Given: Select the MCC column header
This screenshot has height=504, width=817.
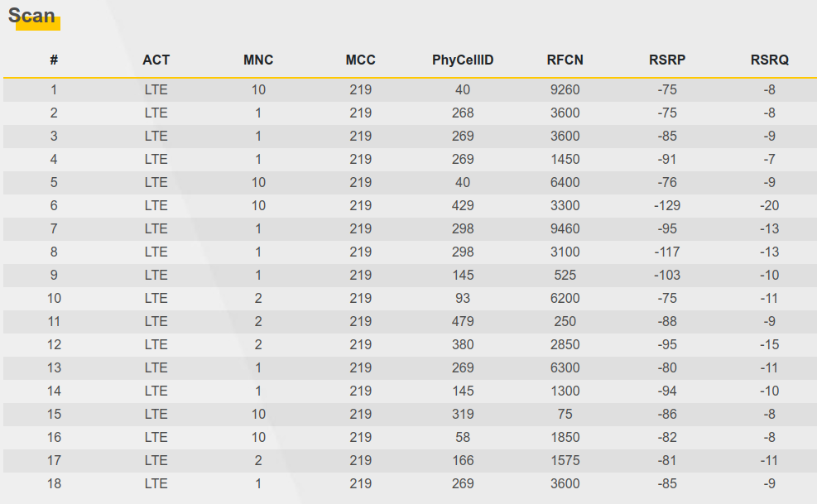Looking at the screenshot, I should (360, 60).
